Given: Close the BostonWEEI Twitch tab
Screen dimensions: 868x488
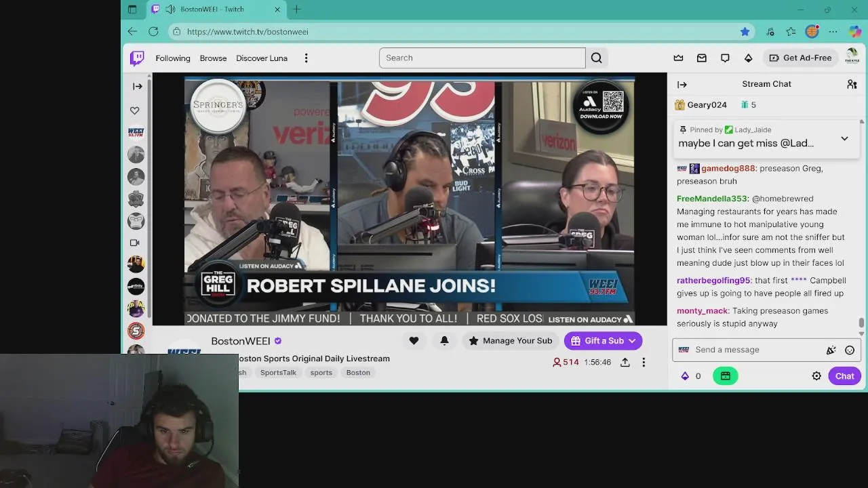Looking at the screenshot, I should pos(277,9).
